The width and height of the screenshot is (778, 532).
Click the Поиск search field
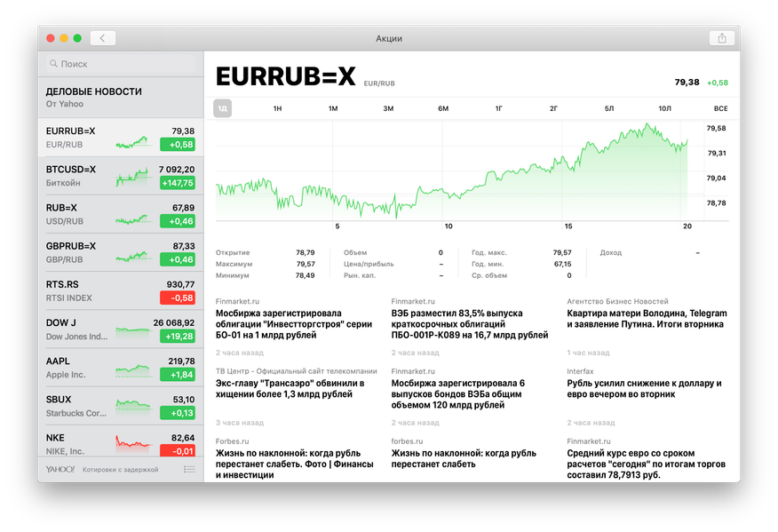coord(121,64)
